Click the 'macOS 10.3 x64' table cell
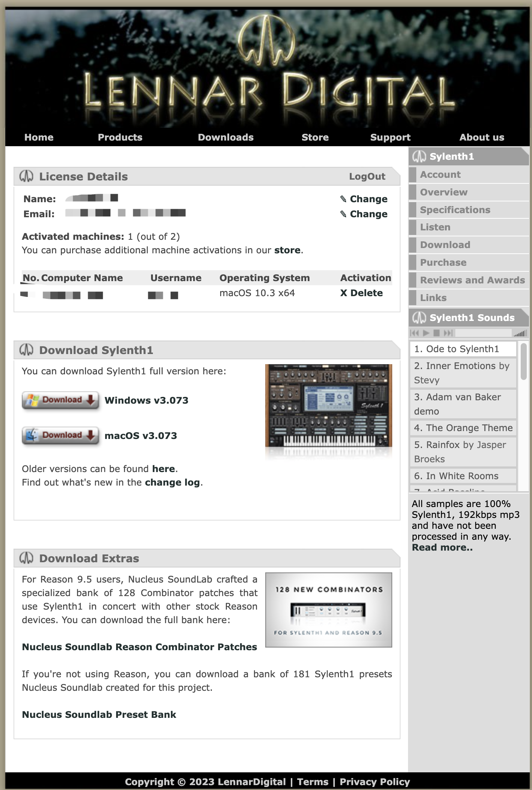 click(x=257, y=293)
